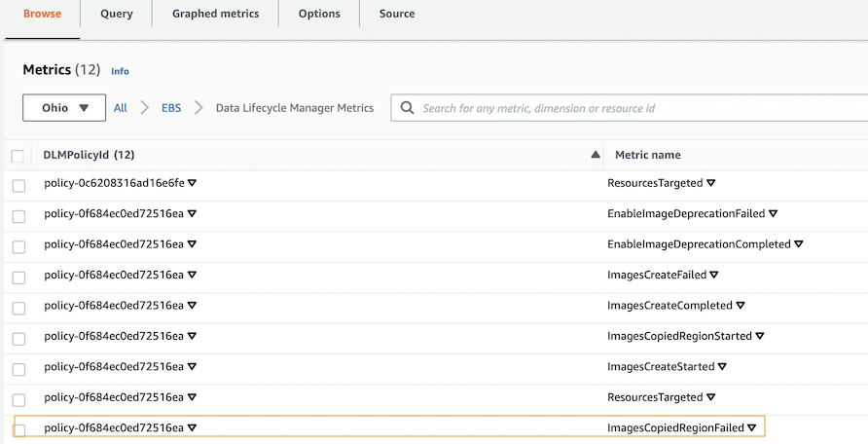
Task: Select the ImagesCreateFailed row checkbox
Action: (x=18, y=277)
